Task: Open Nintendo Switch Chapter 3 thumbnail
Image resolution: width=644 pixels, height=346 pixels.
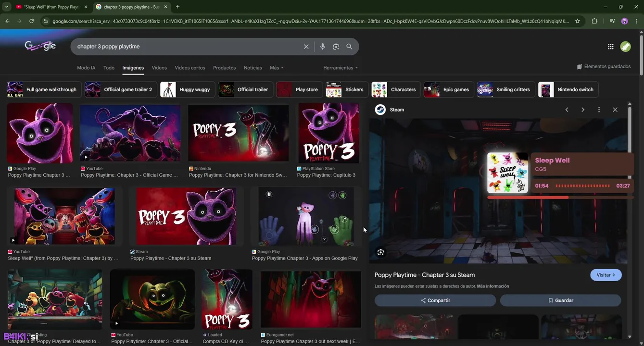Action: (239, 133)
